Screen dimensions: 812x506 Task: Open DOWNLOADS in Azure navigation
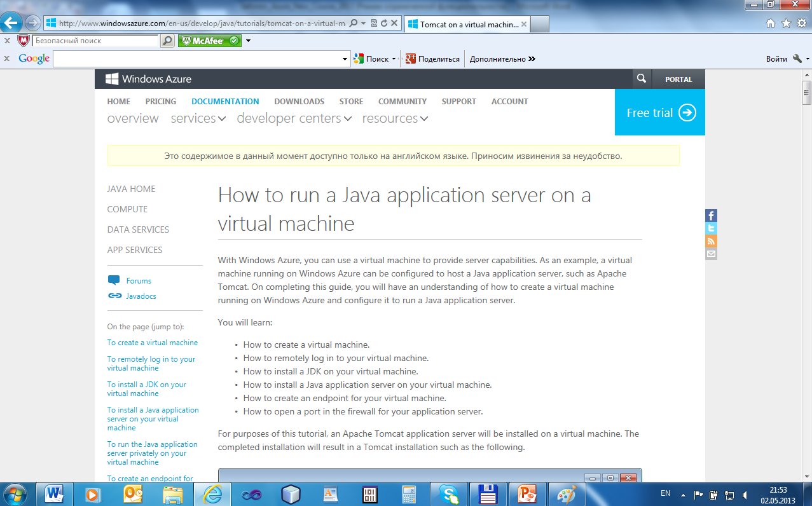299,101
